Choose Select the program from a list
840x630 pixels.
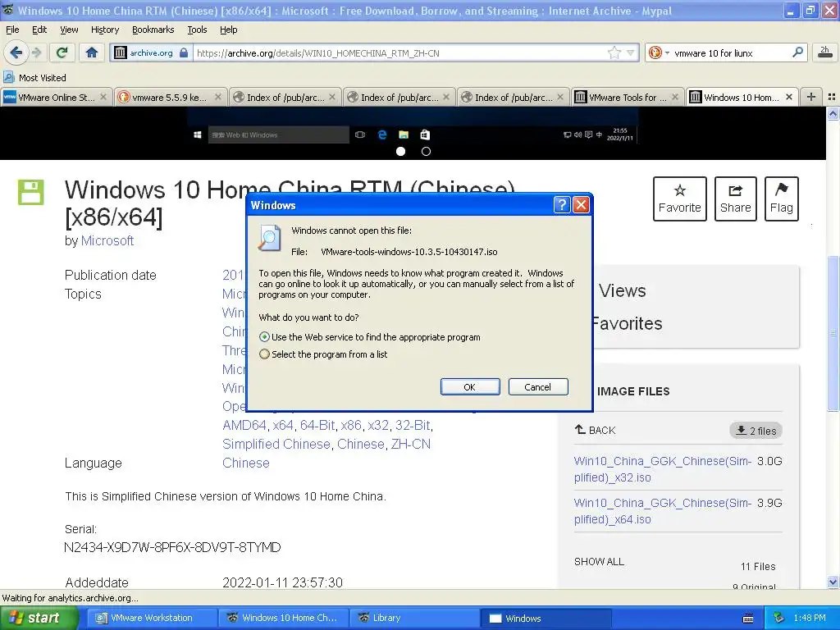point(264,354)
